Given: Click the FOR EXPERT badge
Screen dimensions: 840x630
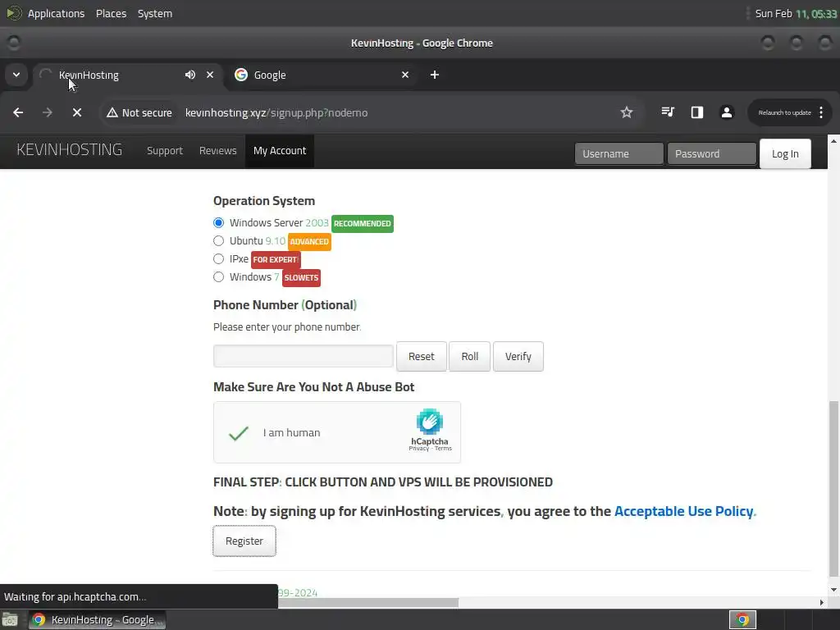Looking at the screenshot, I should click(x=276, y=260).
